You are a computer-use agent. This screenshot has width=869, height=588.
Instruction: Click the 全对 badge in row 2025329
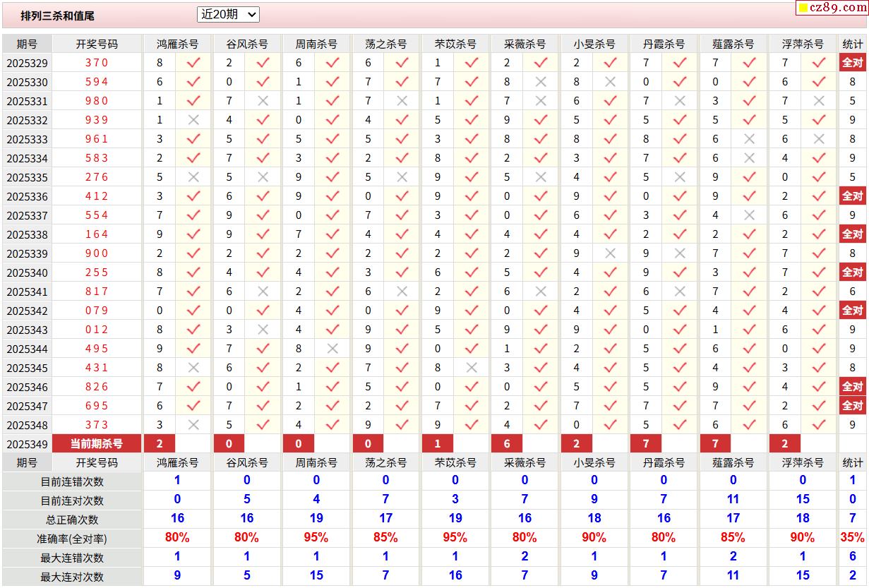pos(852,63)
